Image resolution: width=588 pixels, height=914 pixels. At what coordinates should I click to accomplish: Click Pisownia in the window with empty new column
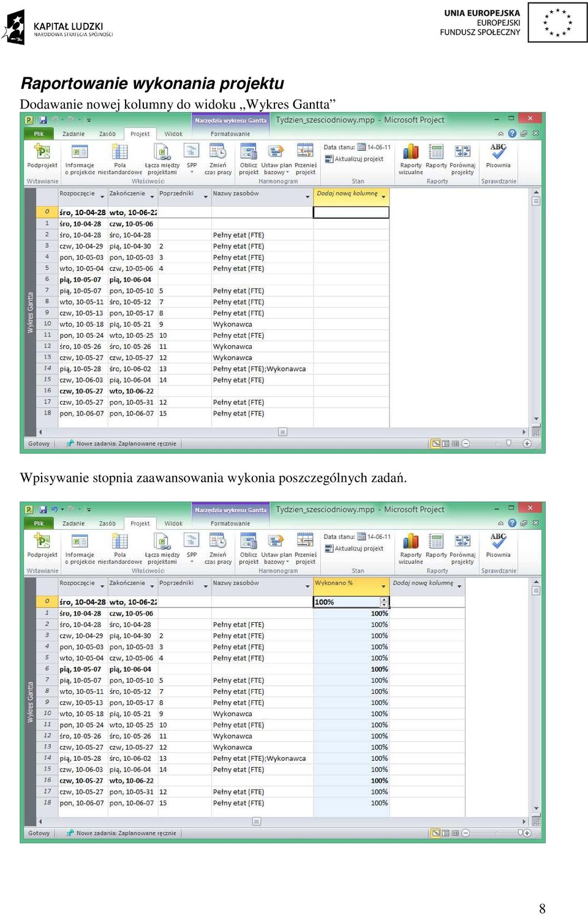pos(498,154)
